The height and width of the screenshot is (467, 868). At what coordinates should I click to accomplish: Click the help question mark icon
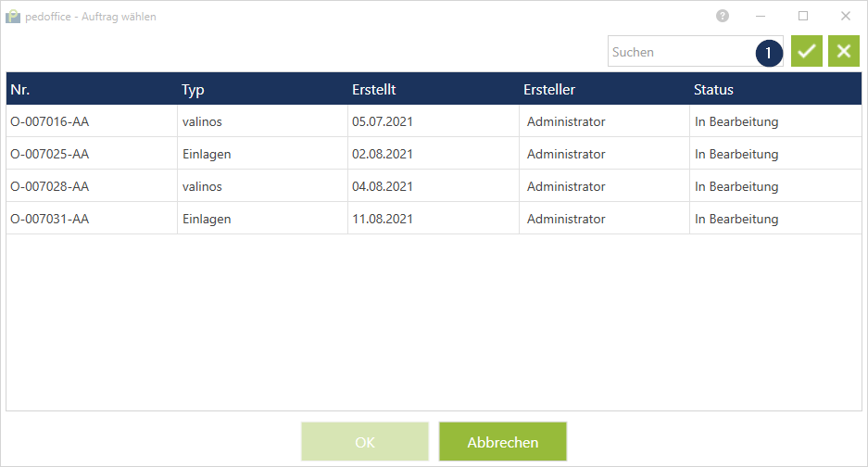pyautogui.click(x=723, y=16)
